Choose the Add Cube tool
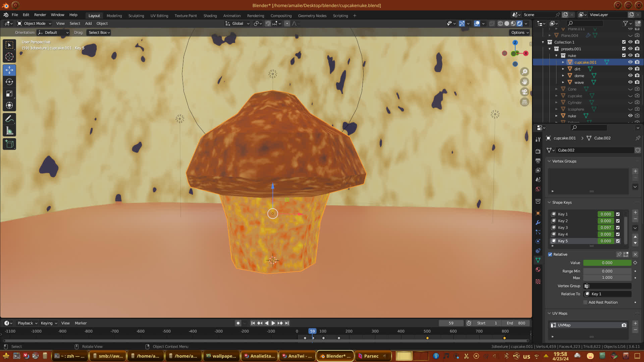The width and height of the screenshot is (644, 362). tap(9, 144)
